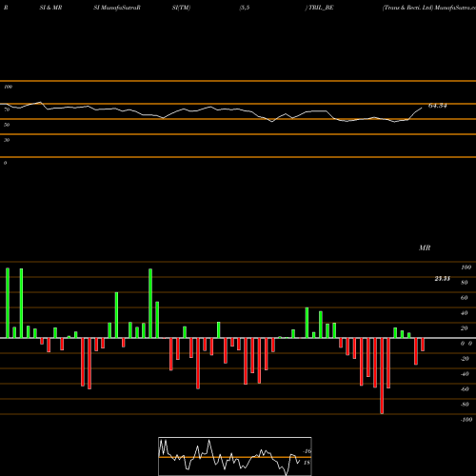Click the tallest red MR histogram bar
This screenshot has height=476, width=476.
(x=382, y=376)
